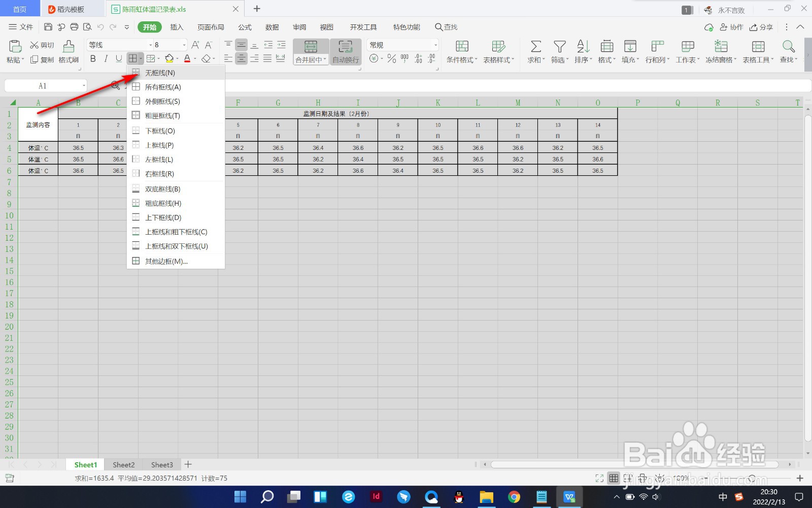Collapse the ribbon with the chevron
This screenshot has height=508, width=812.
coord(800,27)
